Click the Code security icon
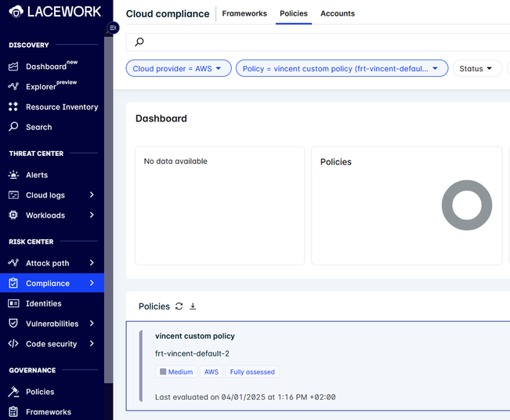Image resolution: width=510 pixels, height=420 pixels. tap(13, 343)
